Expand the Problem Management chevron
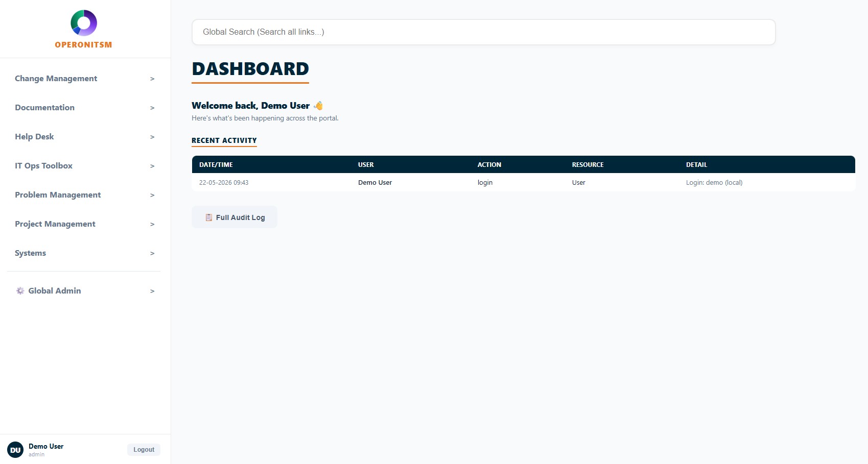 [152, 195]
